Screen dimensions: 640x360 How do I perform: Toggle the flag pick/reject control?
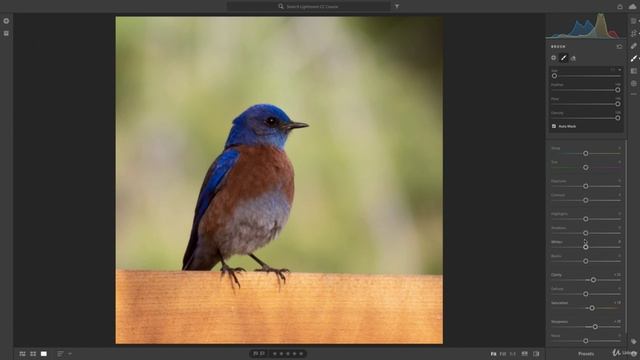click(259, 354)
